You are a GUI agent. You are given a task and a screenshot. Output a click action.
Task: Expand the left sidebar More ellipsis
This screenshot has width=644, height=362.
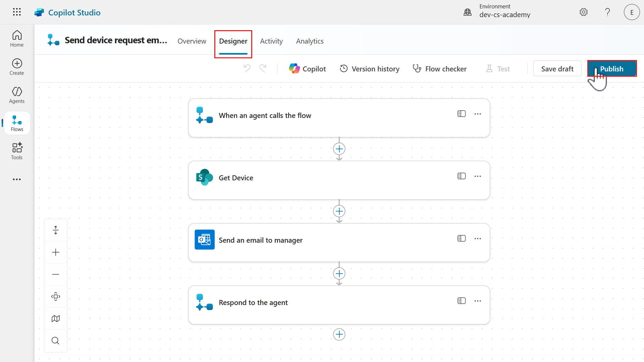[x=17, y=179]
